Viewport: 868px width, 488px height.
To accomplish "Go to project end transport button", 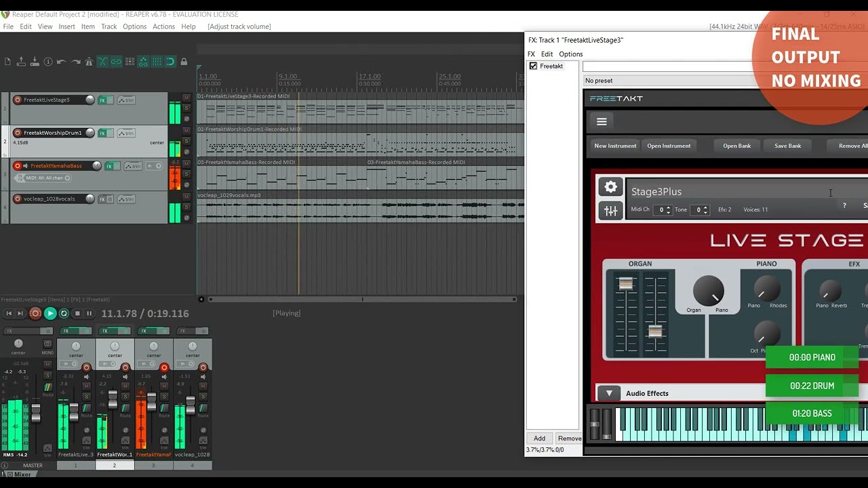I will pyautogui.click(x=20, y=313).
